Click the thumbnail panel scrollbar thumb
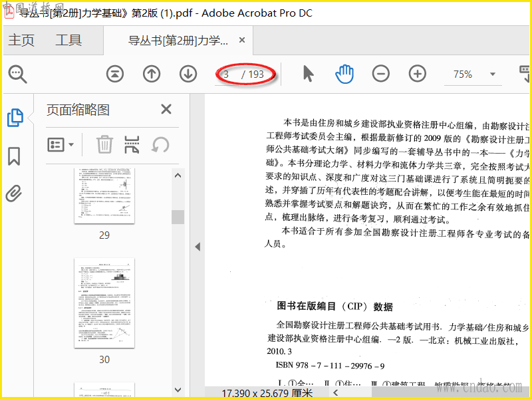532x399 pixels. (178, 217)
